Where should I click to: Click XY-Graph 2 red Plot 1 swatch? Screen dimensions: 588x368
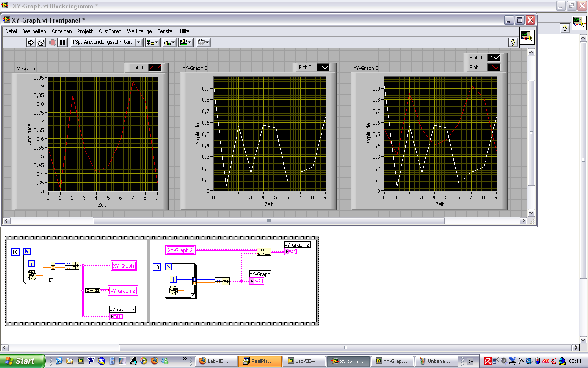pyautogui.click(x=494, y=67)
